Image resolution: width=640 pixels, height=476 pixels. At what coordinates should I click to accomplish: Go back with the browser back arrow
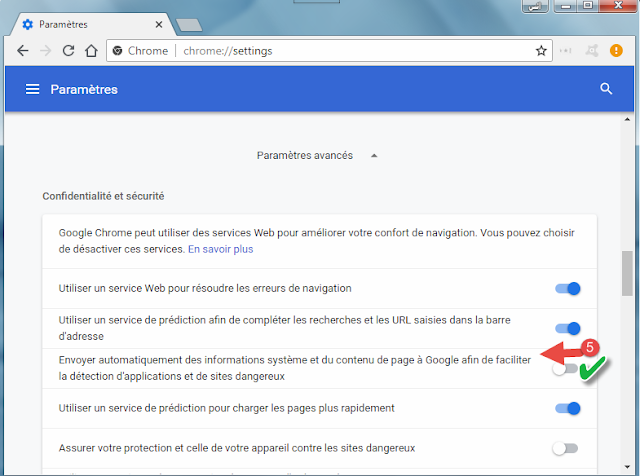click(23, 51)
